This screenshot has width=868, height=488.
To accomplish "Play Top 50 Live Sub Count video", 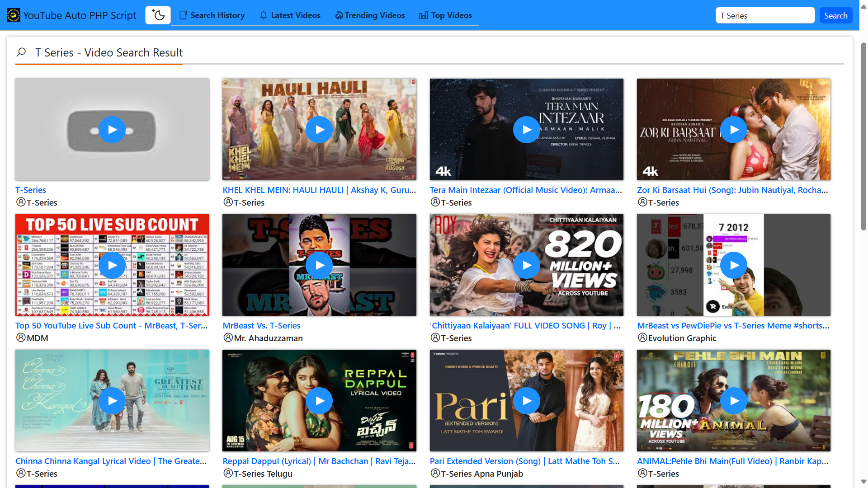I will pyautogui.click(x=112, y=265).
